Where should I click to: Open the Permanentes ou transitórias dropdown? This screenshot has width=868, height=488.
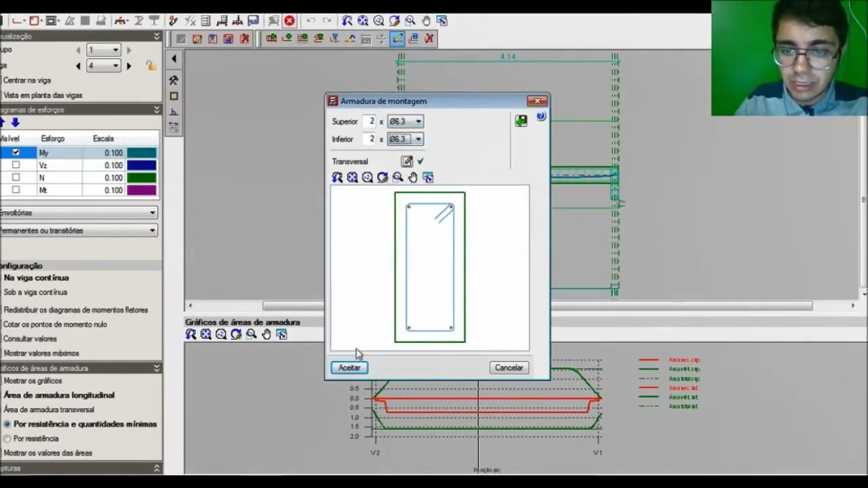(x=78, y=230)
